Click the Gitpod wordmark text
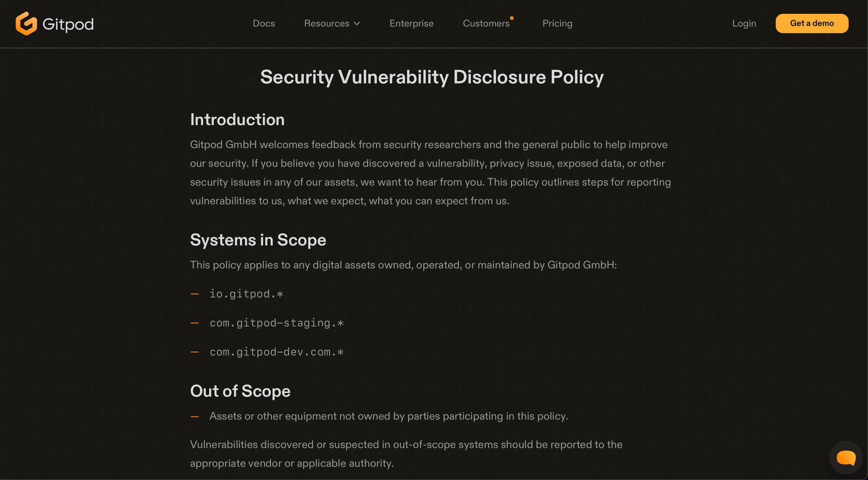Viewport: 868px width, 480px height. (x=68, y=24)
